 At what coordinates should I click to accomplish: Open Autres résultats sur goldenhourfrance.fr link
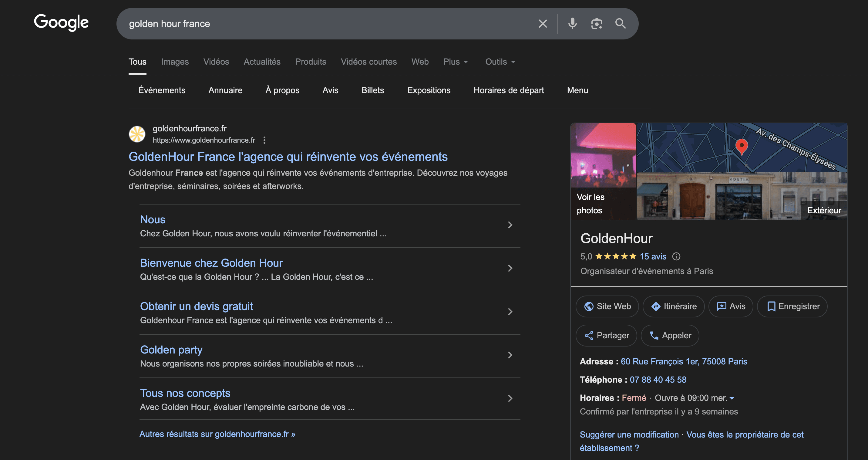click(217, 434)
